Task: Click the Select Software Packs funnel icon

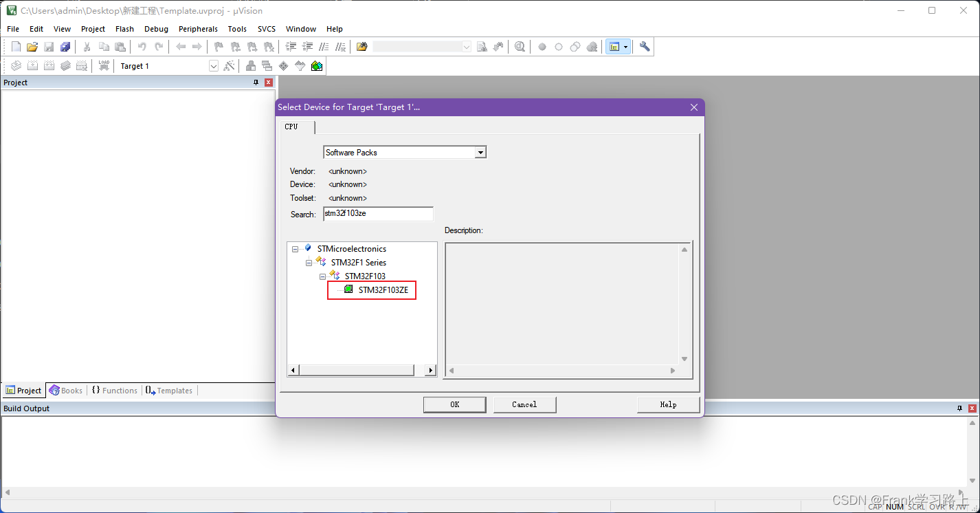Action: click(300, 66)
